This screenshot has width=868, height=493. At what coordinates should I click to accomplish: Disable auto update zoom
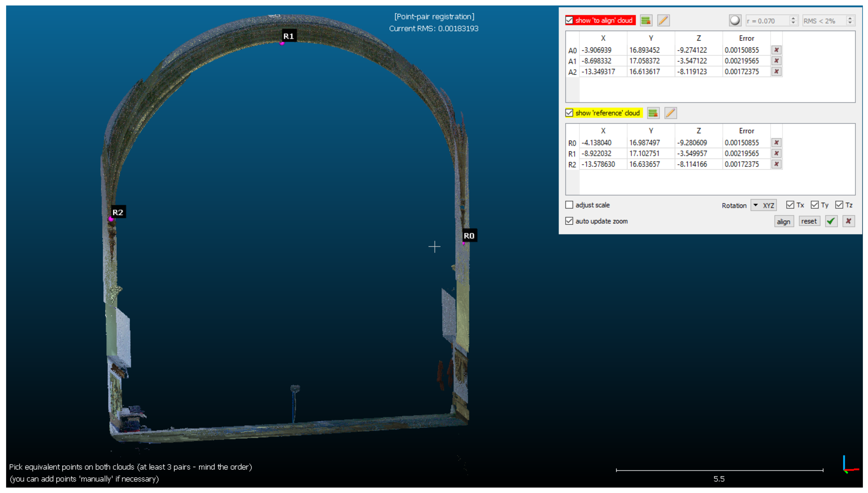point(569,221)
